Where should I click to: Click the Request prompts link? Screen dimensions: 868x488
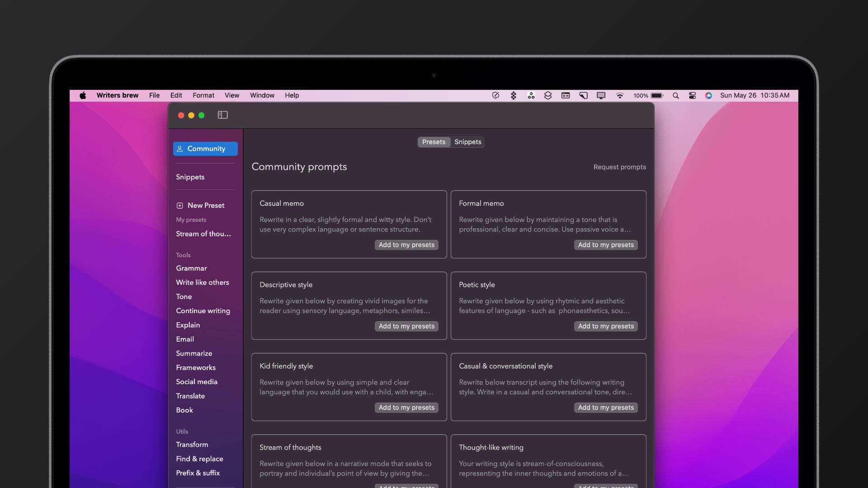[619, 167]
